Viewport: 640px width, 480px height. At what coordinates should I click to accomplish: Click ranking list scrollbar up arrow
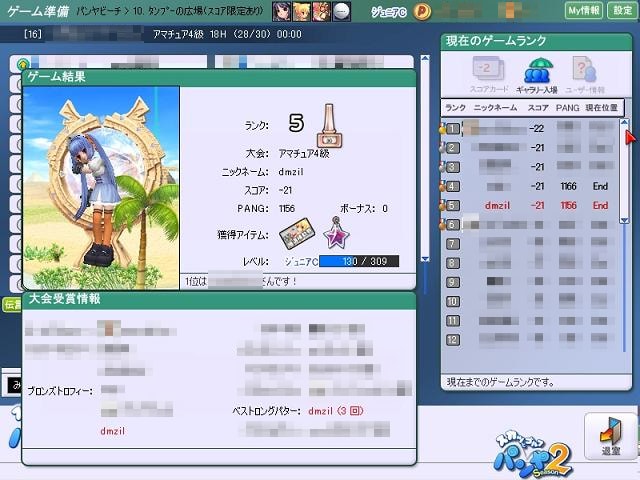pyautogui.click(x=624, y=122)
